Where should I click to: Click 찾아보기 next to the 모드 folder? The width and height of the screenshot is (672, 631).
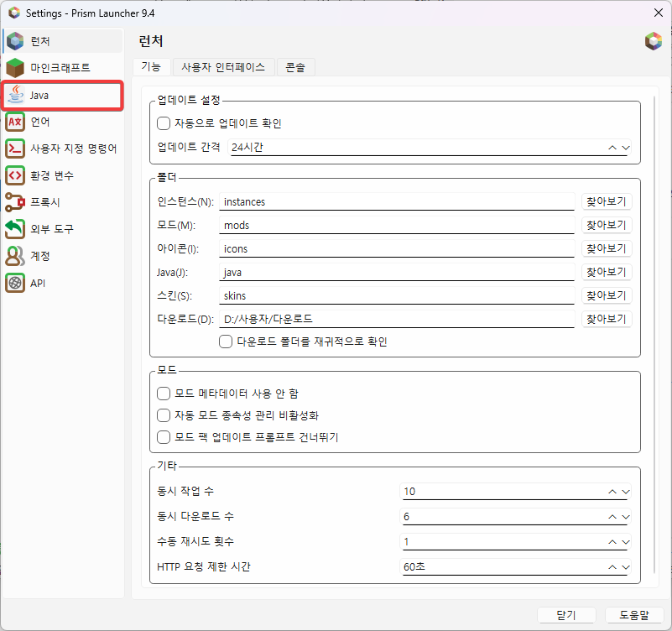607,225
